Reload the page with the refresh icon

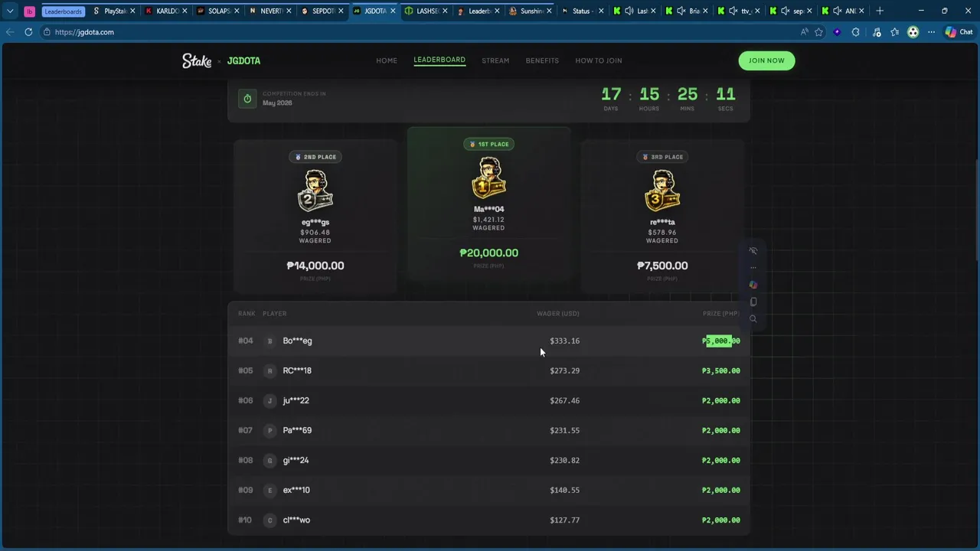tap(28, 32)
